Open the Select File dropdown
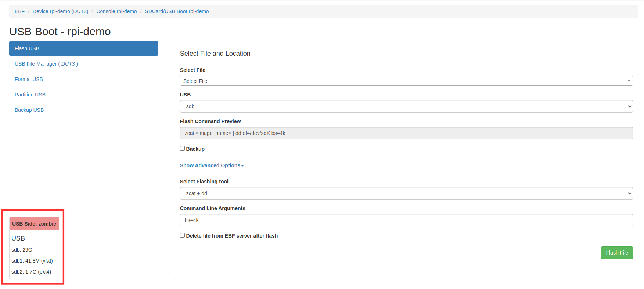Image resolution: width=644 pixels, height=289 pixels. coord(406,81)
